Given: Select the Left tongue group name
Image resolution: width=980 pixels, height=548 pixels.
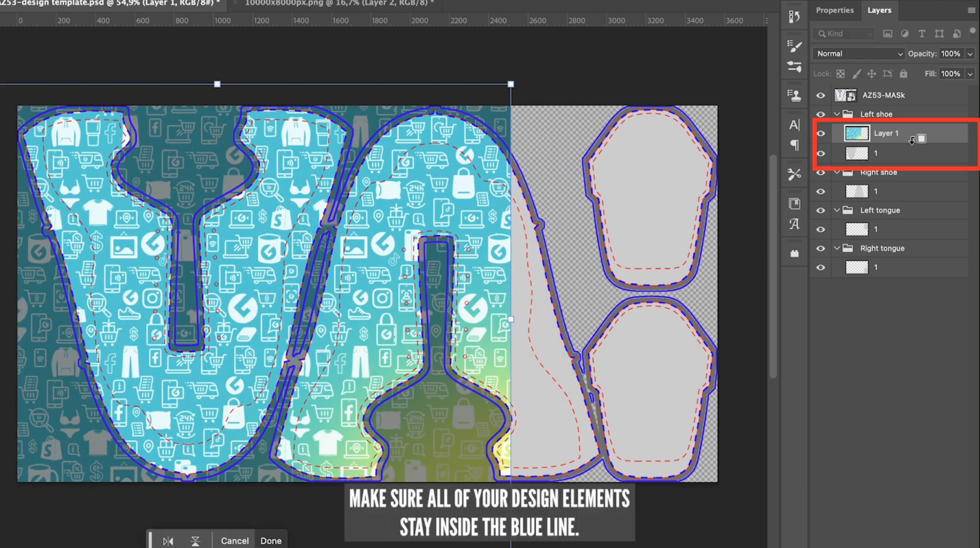Looking at the screenshot, I should click(880, 210).
